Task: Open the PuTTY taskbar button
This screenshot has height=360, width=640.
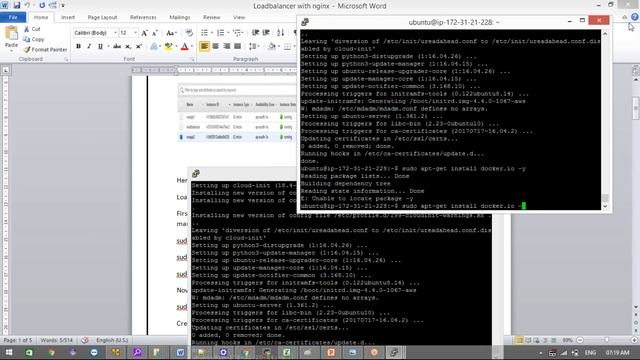Action: click(x=393, y=352)
